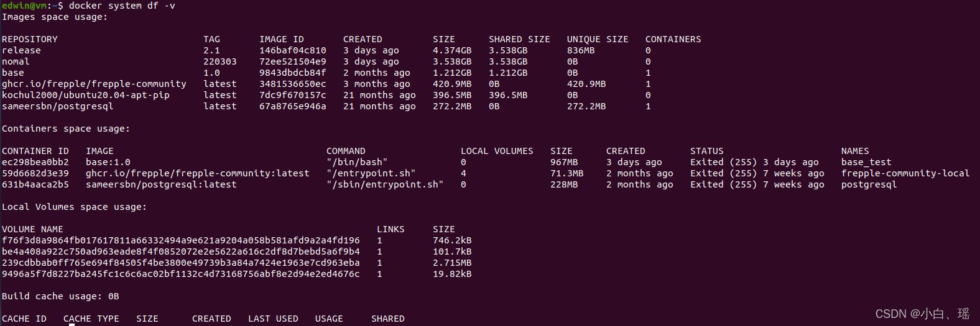Viewport: 980px width, 326px height.
Task: Click the 19.82kB volume size
Action: pos(452,274)
